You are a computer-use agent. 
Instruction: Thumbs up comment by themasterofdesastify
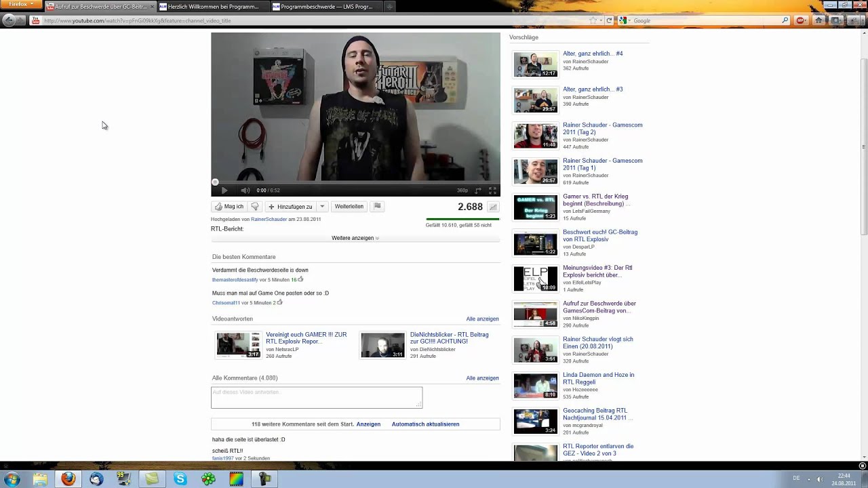pyautogui.click(x=300, y=279)
